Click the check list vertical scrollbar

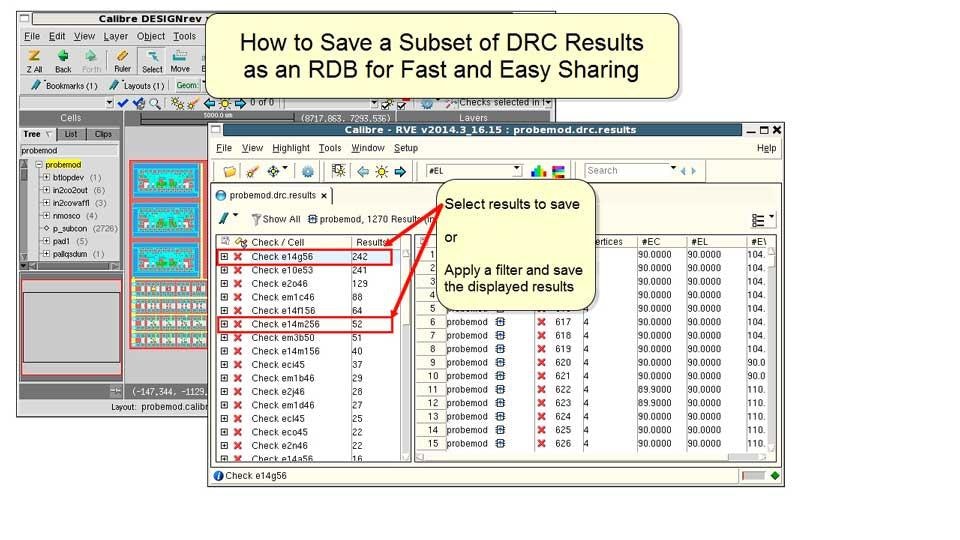coord(405,355)
